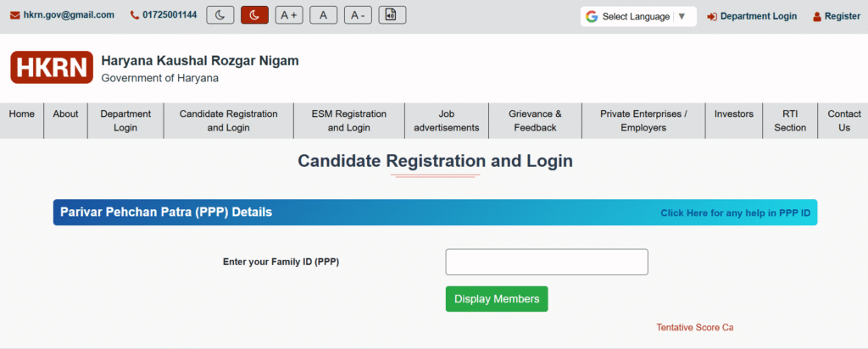Open Private Enterprises / Employers menu
The image size is (868, 349).
point(644,120)
